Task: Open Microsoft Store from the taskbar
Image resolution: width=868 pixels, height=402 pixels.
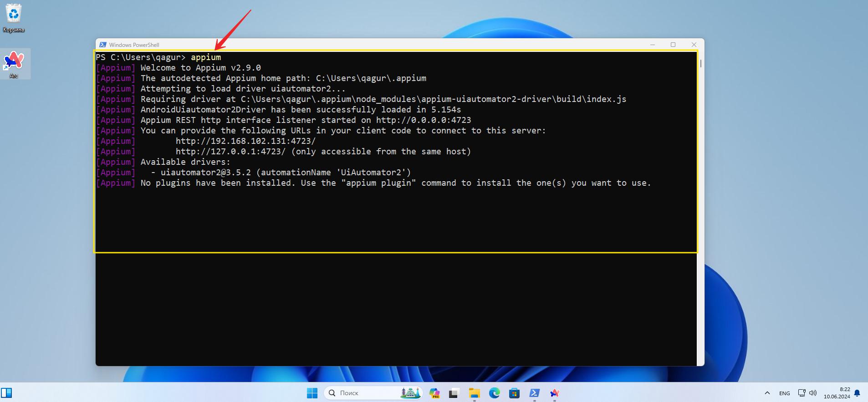Action: point(514,393)
